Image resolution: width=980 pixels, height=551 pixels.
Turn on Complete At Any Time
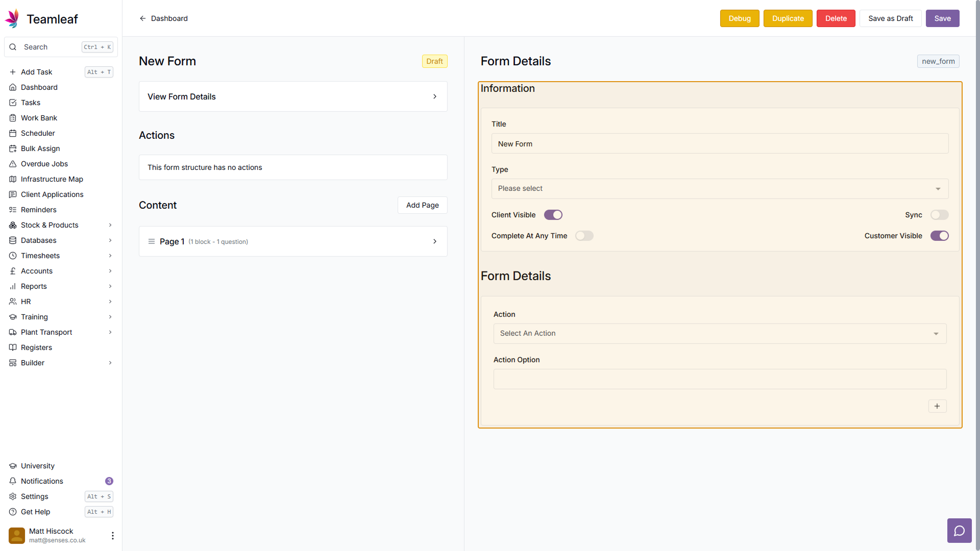pos(584,236)
